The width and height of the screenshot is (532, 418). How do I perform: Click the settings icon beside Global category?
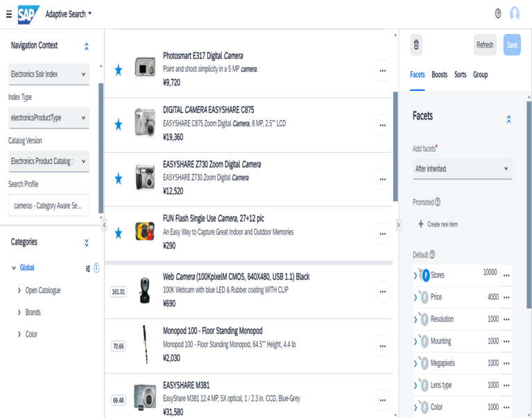tap(88, 268)
